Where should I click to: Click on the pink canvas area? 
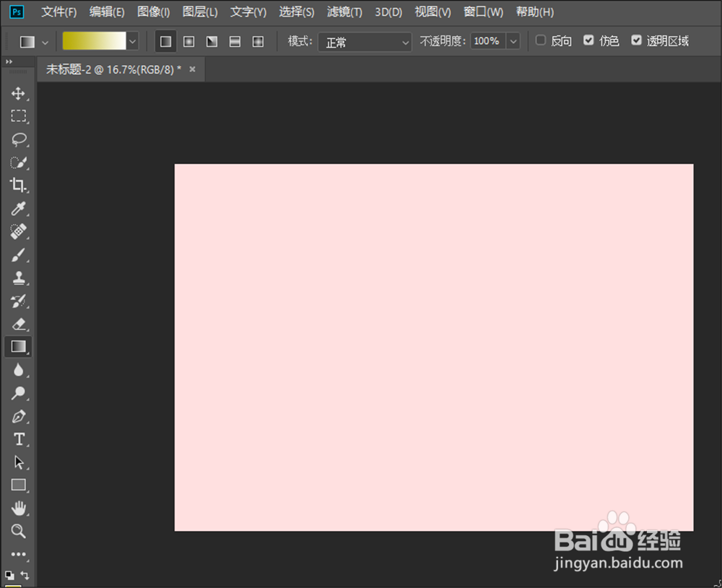(x=434, y=347)
